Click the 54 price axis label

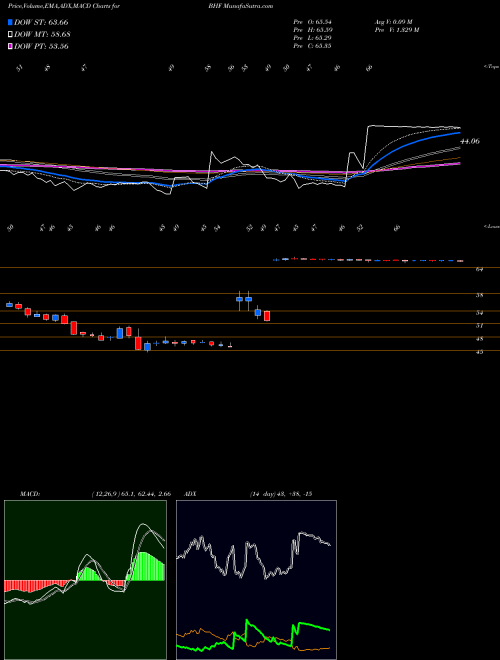click(x=479, y=313)
